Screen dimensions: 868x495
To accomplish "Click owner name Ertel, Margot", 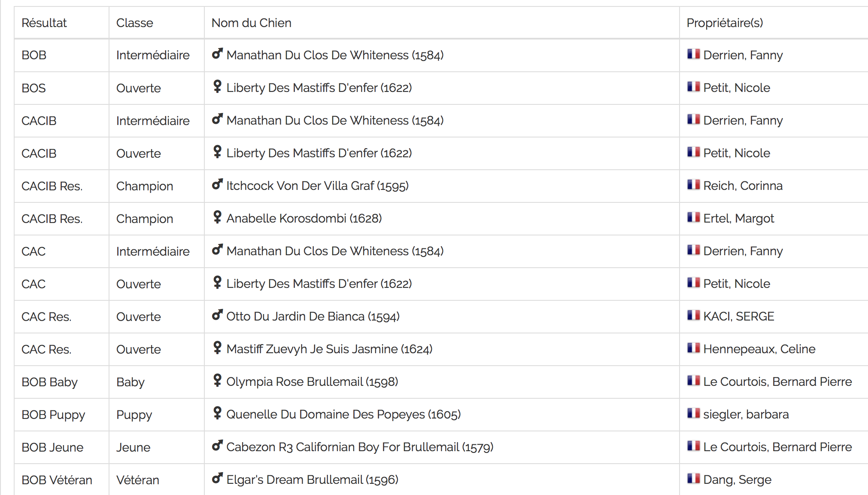I will coord(738,218).
